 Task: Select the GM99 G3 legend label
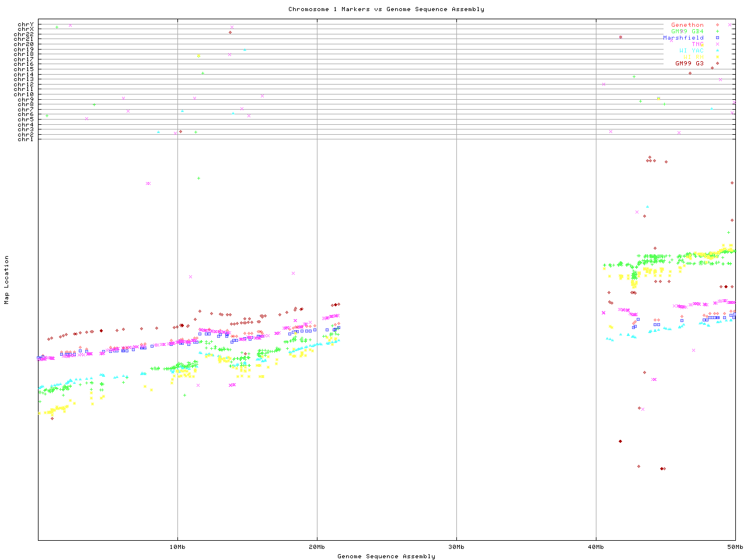coord(689,63)
